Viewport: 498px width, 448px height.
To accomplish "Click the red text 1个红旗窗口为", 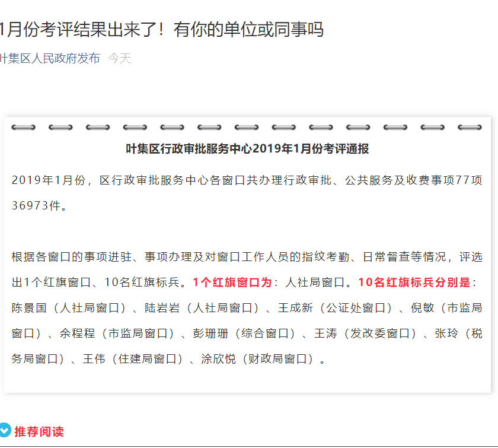I will point(232,282).
